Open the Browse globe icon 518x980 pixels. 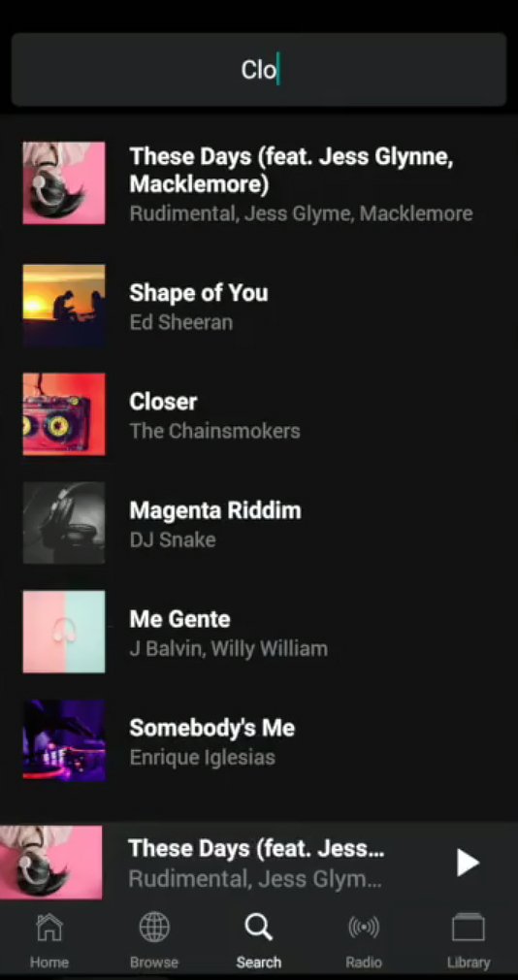coord(153,928)
